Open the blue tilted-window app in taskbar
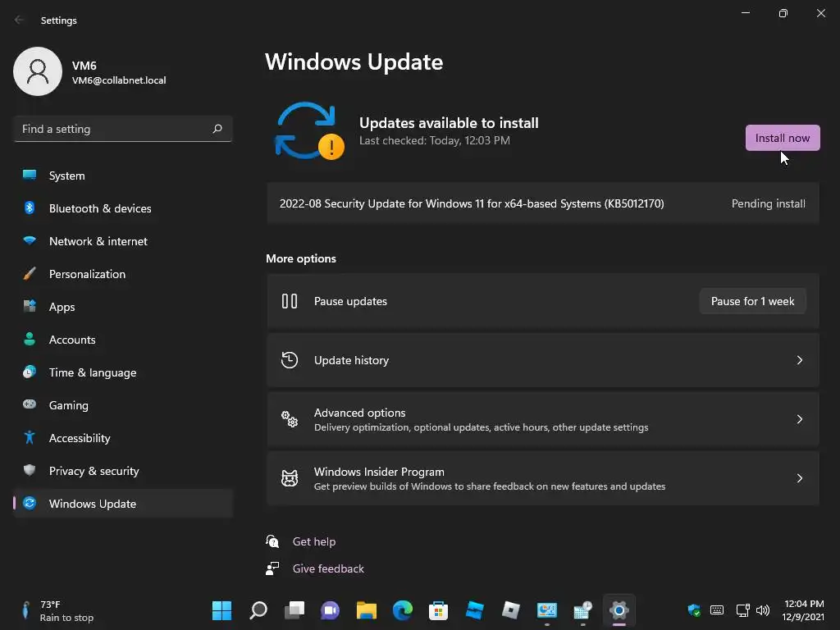 pos(475,610)
